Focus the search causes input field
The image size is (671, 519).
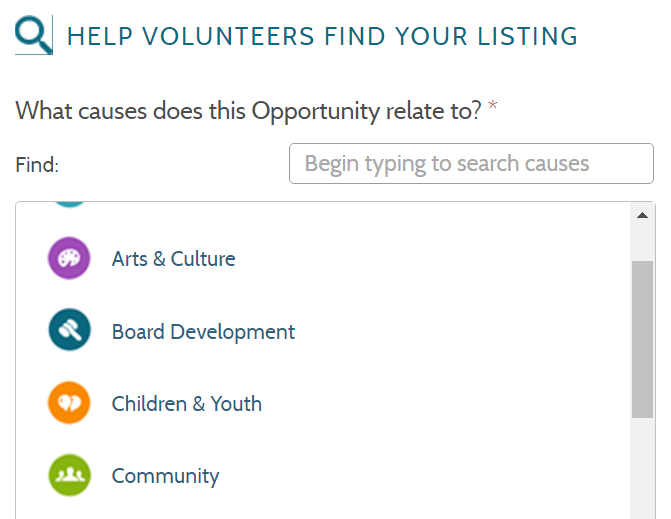[x=471, y=163]
